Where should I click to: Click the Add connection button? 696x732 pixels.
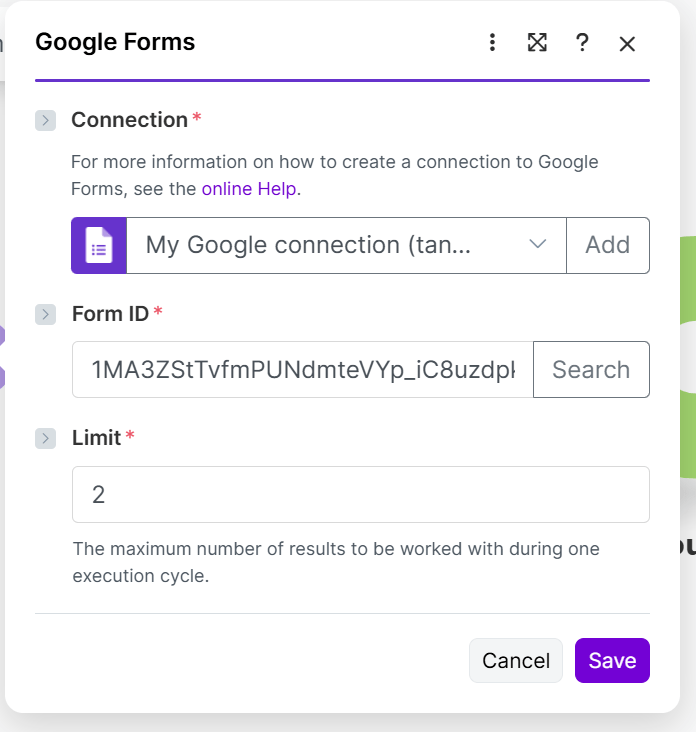pos(608,246)
